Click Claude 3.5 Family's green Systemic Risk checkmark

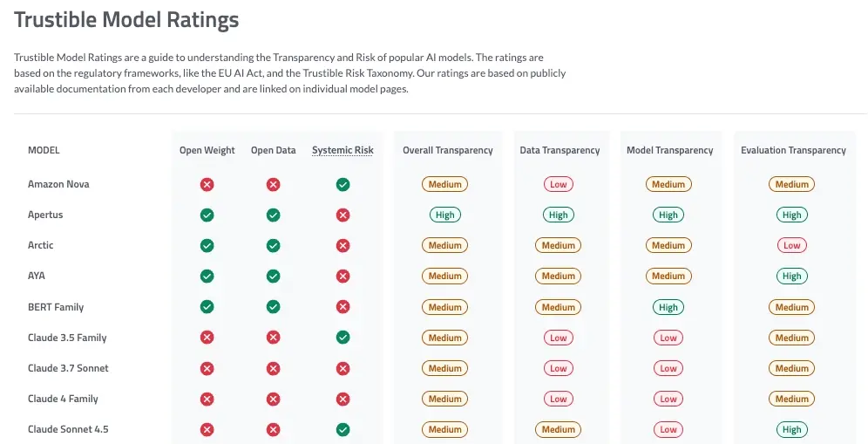[342, 338]
